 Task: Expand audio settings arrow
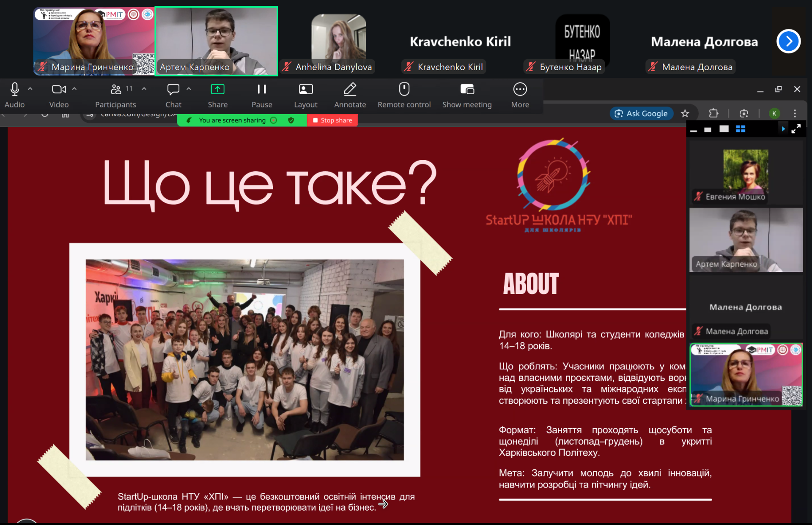click(30, 89)
